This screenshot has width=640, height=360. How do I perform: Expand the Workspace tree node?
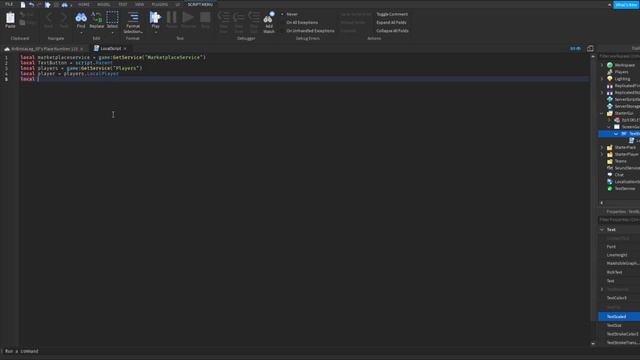pyautogui.click(x=602, y=65)
